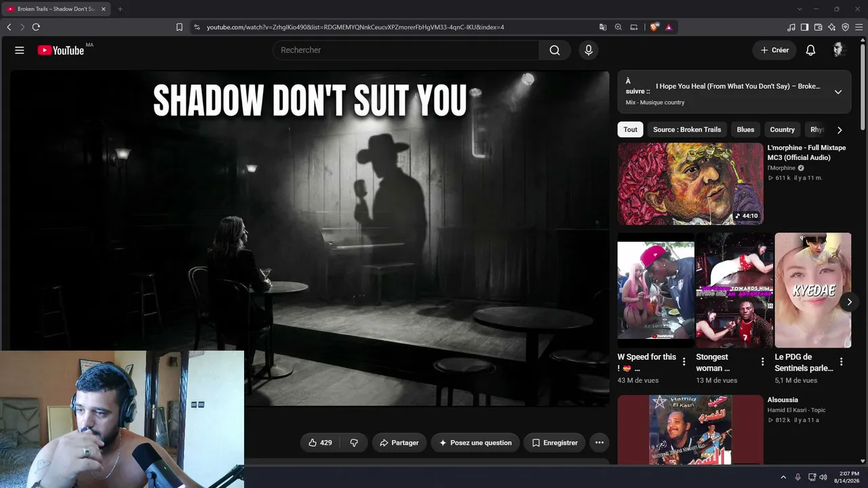Open the YouTube guide hamburger menu

[20, 50]
